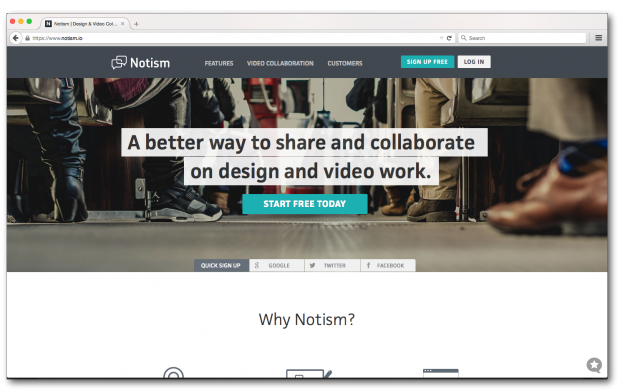Click the padlock icon in address bar

[x=27, y=38]
